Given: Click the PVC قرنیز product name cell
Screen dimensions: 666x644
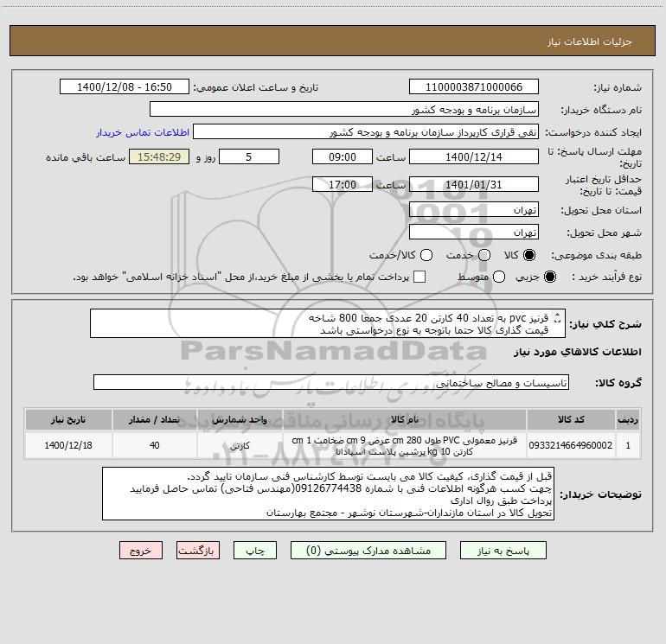Looking at the screenshot, I should pos(405,445).
